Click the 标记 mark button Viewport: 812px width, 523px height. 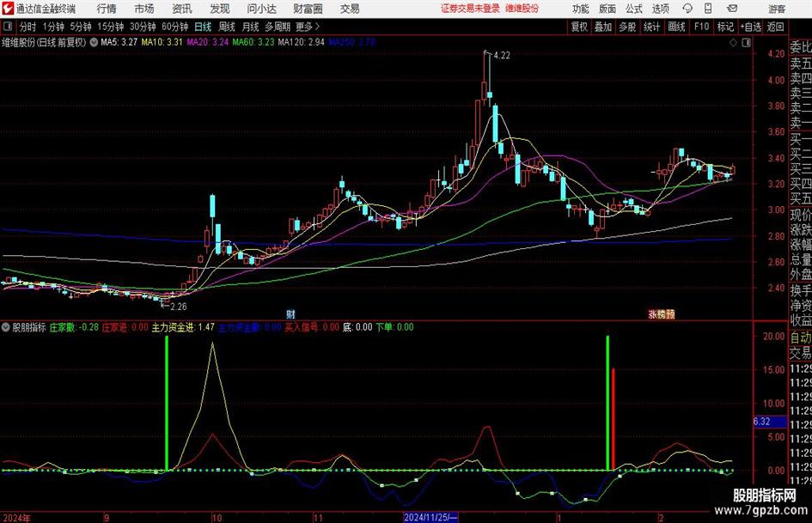(x=725, y=27)
